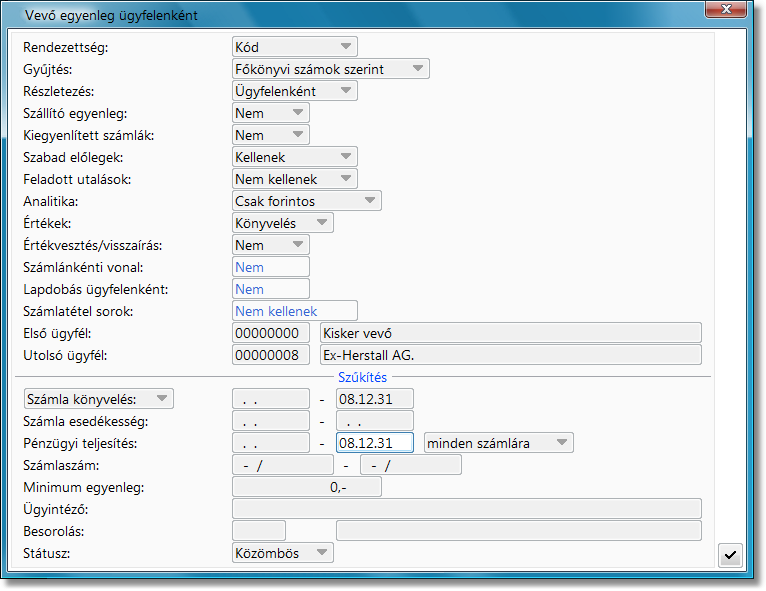
Task: Open the Rendezettség dropdown showing Kód
Action: 295,47
